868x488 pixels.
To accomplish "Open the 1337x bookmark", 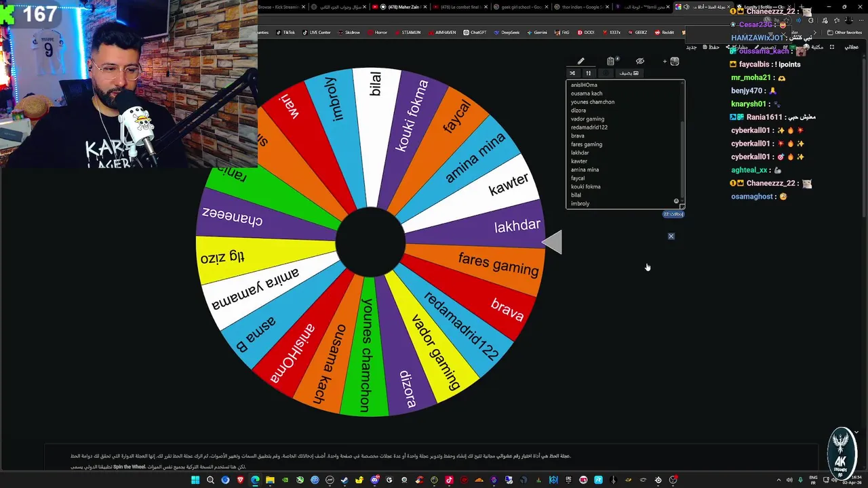I will coord(611,32).
